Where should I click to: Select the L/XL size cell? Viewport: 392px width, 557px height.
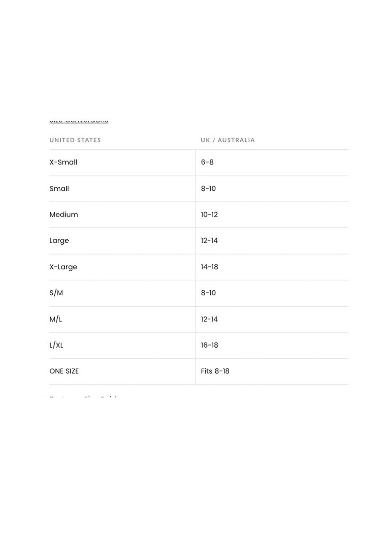tap(56, 346)
